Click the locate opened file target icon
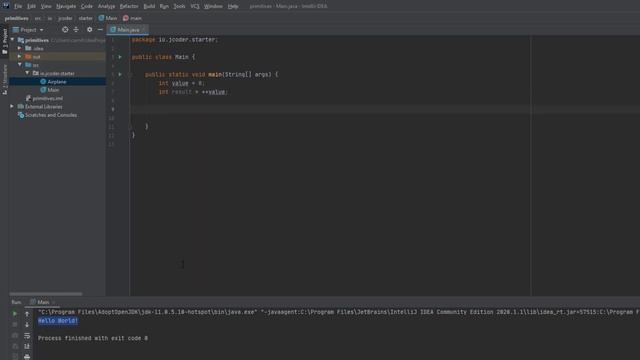This screenshot has height=360, width=640. point(65,29)
